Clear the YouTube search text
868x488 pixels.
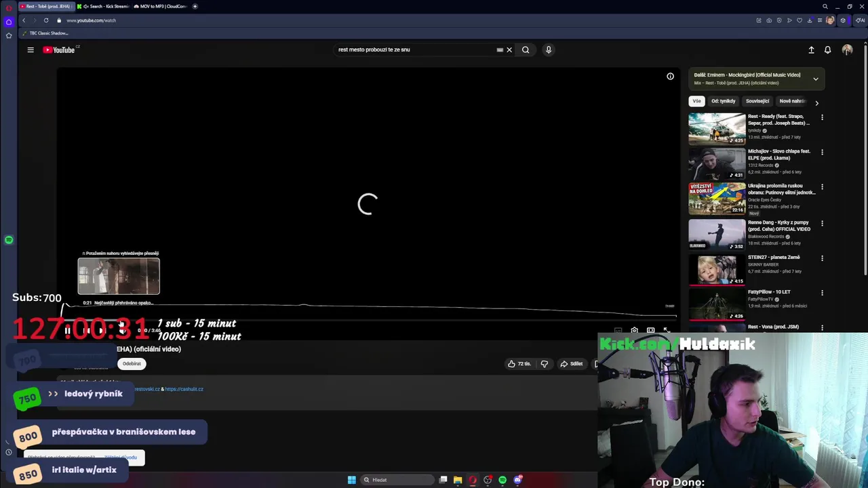point(509,49)
